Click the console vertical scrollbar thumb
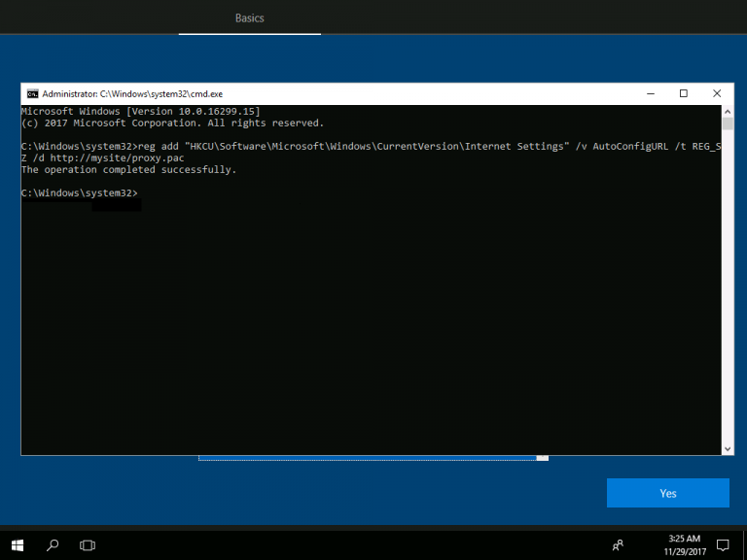The image size is (747, 560). [x=728, y=123]
